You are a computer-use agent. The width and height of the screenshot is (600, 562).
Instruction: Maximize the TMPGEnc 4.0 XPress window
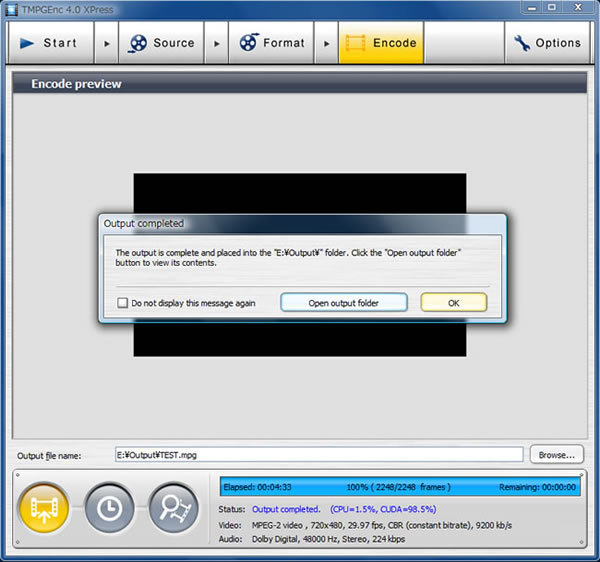[551, 8]
